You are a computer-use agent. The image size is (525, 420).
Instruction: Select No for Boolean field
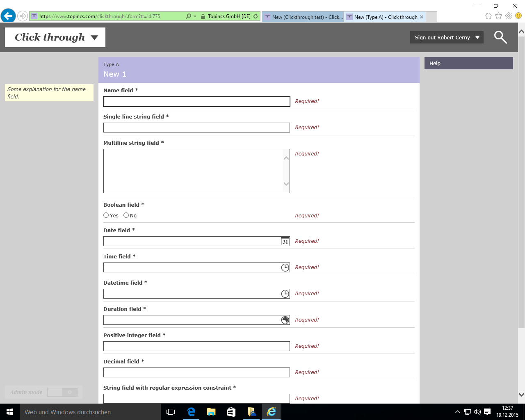coord(126,215)
